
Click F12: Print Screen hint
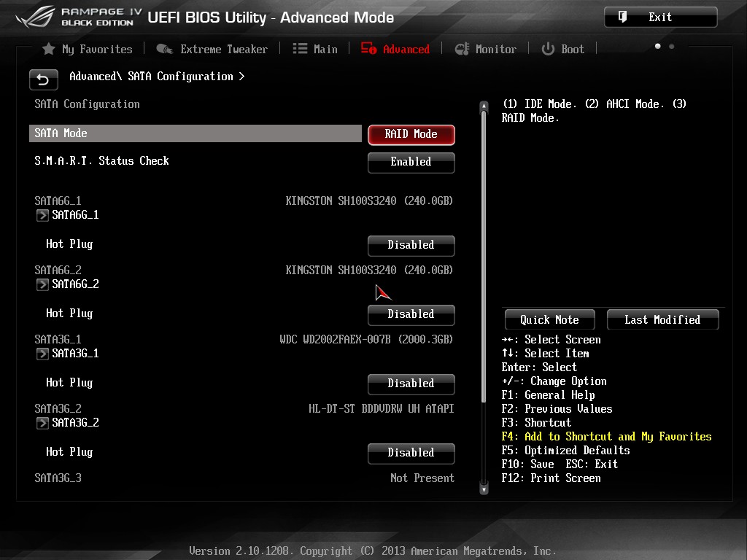(x=551, y=478)
